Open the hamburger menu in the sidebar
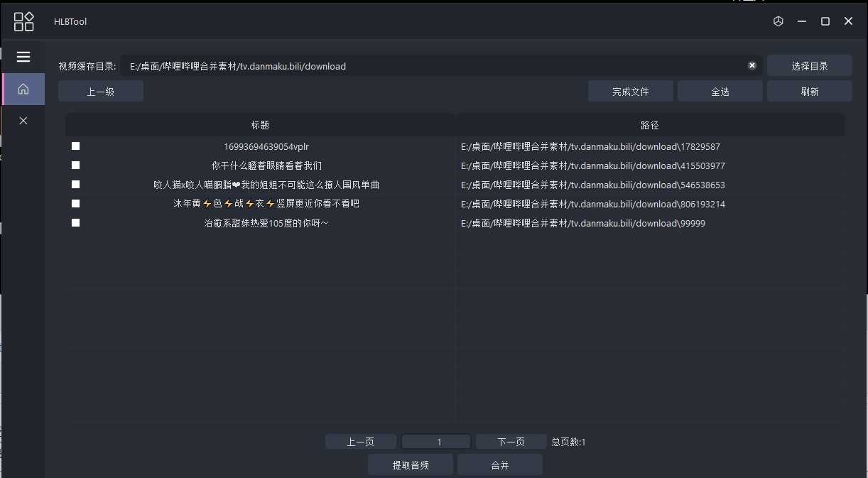868x478 pixels. coord(23,57)
